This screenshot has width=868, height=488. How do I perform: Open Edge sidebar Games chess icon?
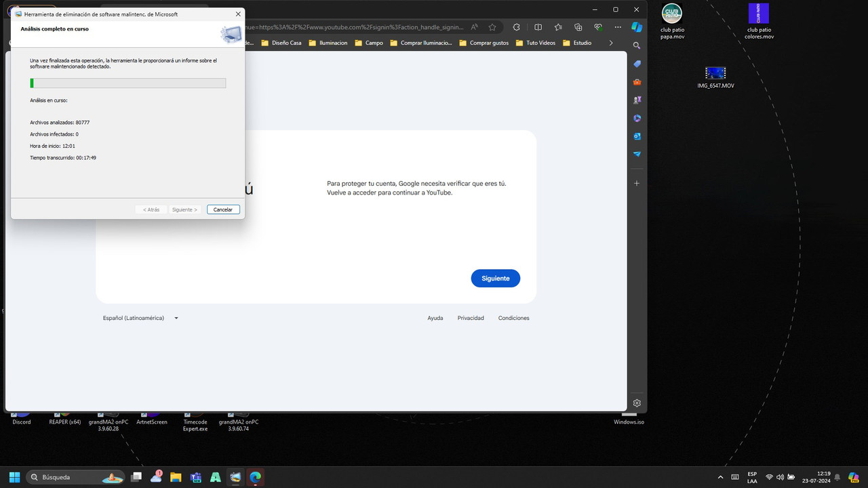tap(637, 100)
